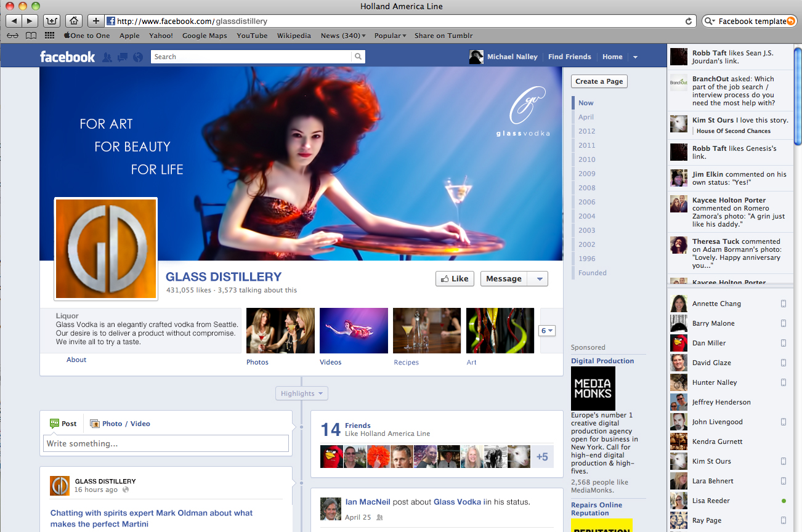Screen dimensions: 802x532
Task: Jump to Founded on the timeline
Action: tap(592, 273)
